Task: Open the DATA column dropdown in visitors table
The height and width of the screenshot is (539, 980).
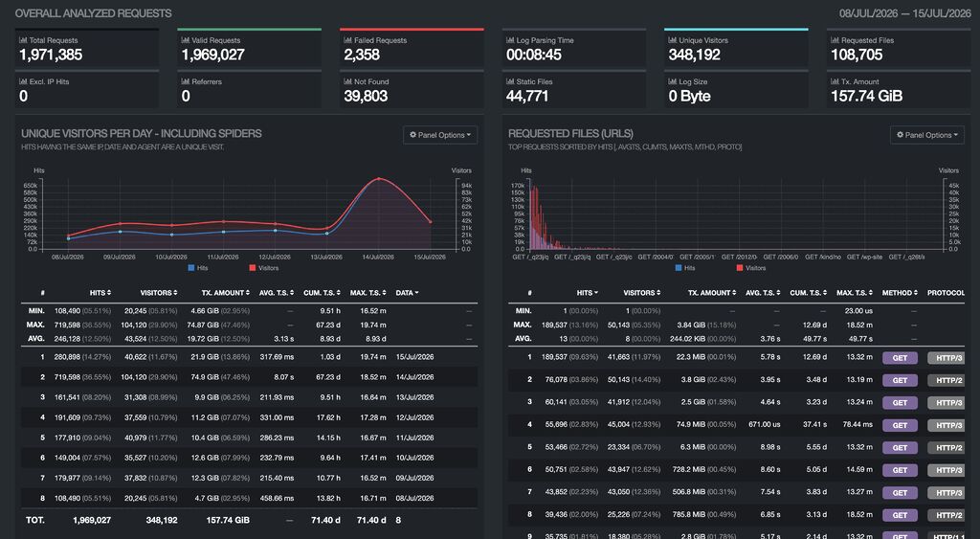Action: [x=408, y=293]
